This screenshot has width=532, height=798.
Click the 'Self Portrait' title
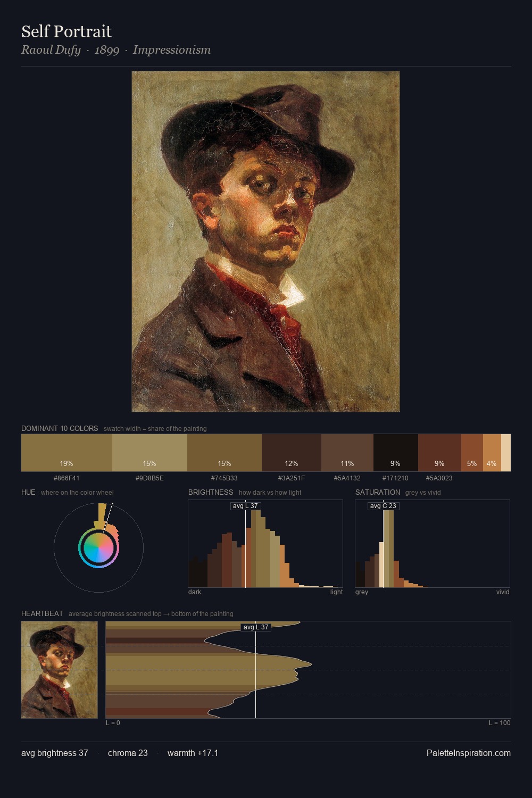[66, 31]
